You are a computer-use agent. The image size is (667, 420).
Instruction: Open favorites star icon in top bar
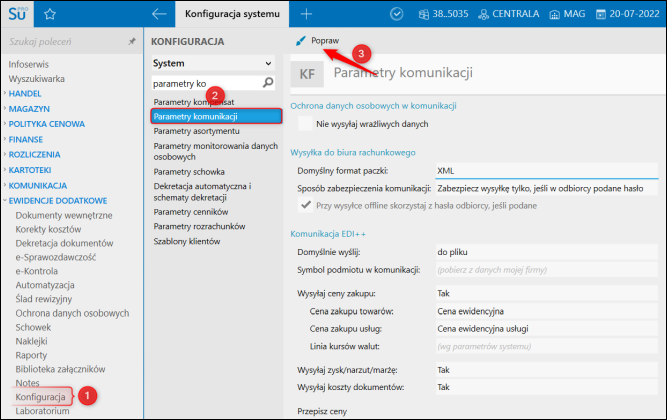tap(50, 14)
